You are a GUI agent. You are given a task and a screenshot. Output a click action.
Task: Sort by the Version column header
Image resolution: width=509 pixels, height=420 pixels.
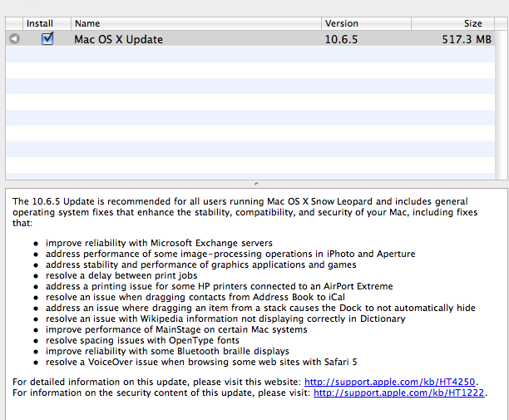pyautogui.click(x=366, y=23)
